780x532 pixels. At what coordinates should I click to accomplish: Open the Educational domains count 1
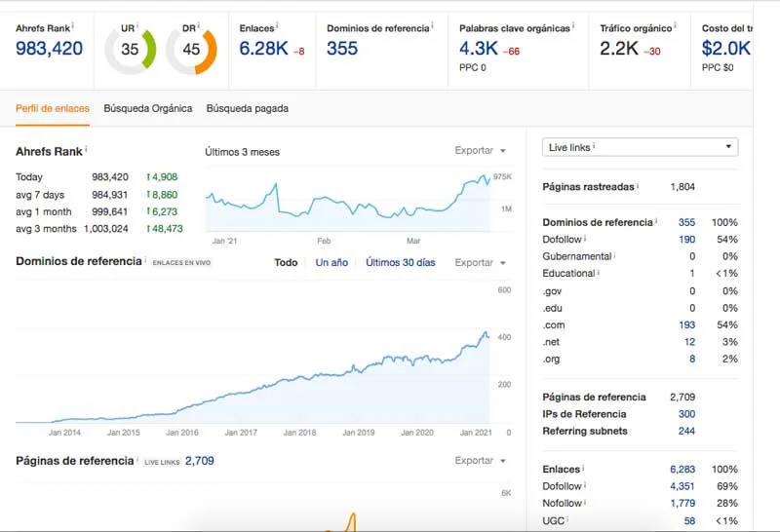click(692, 273)
